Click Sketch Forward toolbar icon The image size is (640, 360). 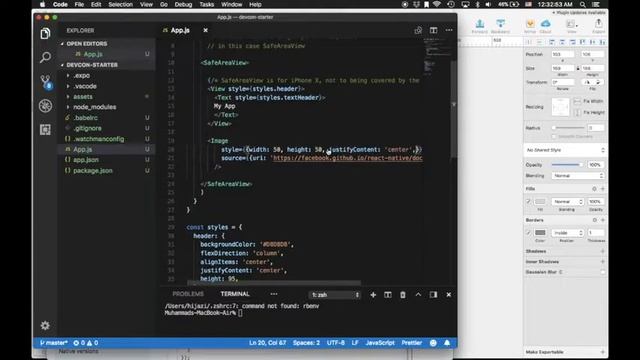coord(480,27)
